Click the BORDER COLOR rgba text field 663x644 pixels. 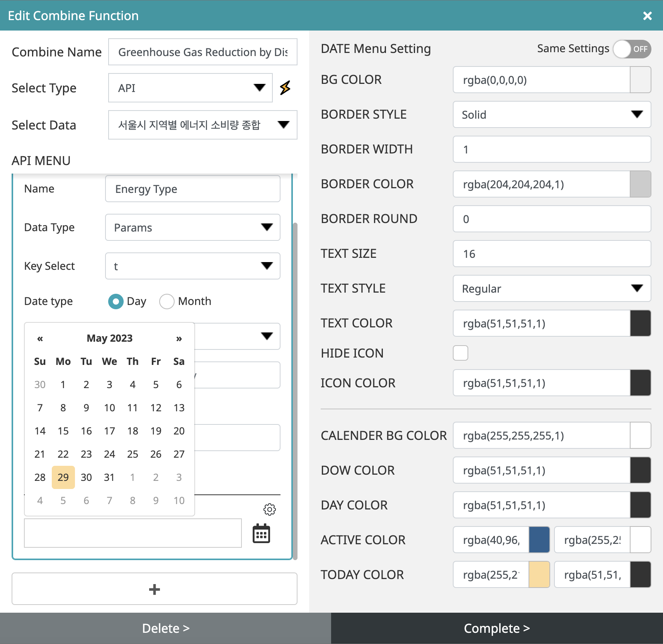(x=541, y=184)
